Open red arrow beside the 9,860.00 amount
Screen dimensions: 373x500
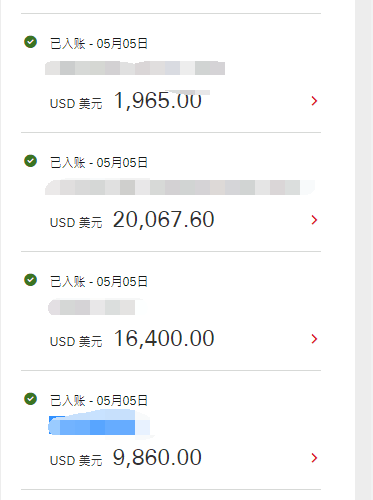point(314,458)
